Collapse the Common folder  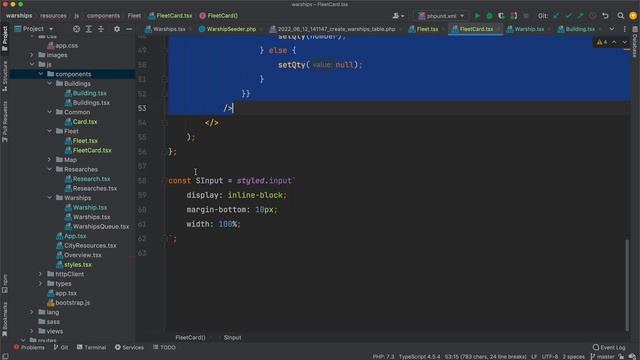[x=49, y=112]
